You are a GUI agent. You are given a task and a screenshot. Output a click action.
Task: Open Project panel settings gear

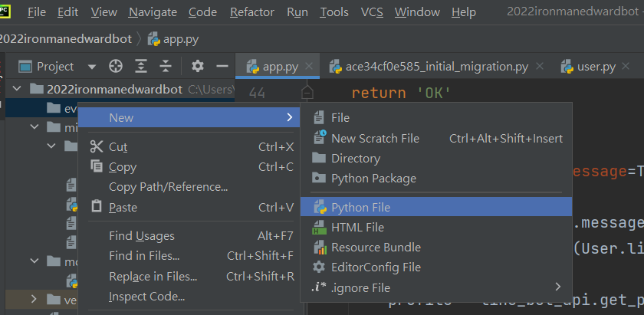[x=198, y=66]
